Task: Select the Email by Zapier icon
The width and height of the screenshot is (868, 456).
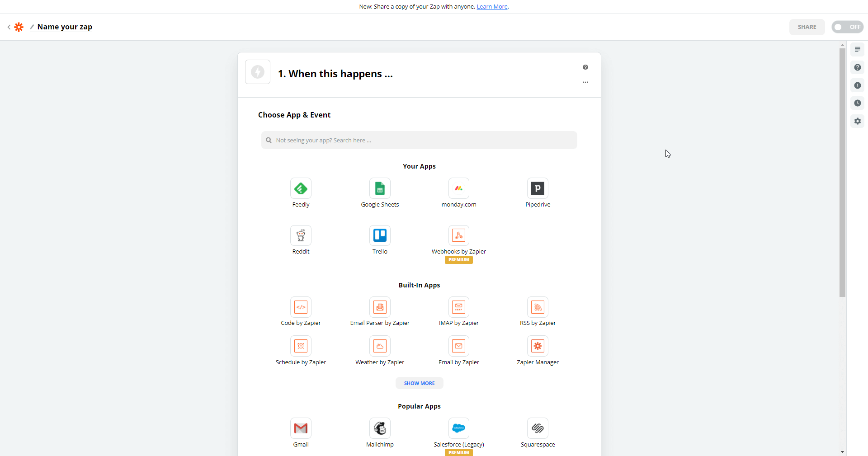Action: coord(459,346)
